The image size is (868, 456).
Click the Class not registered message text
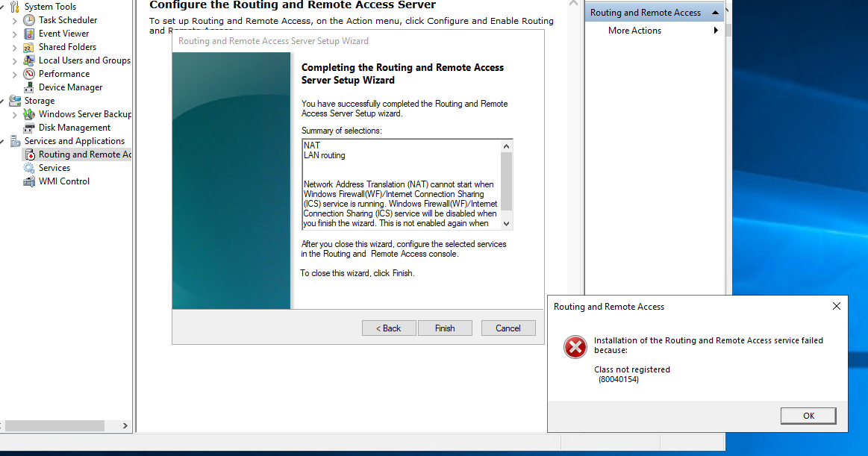(632, 369)
